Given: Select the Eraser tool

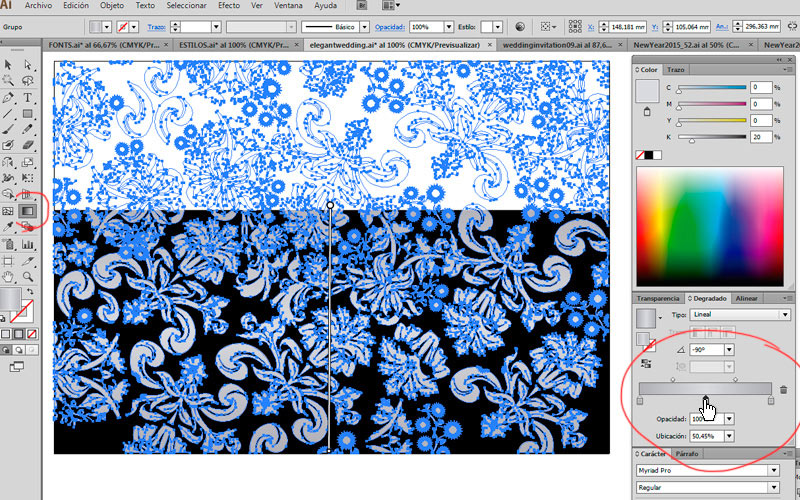Looking at the screenshot, I should point(28,145).
